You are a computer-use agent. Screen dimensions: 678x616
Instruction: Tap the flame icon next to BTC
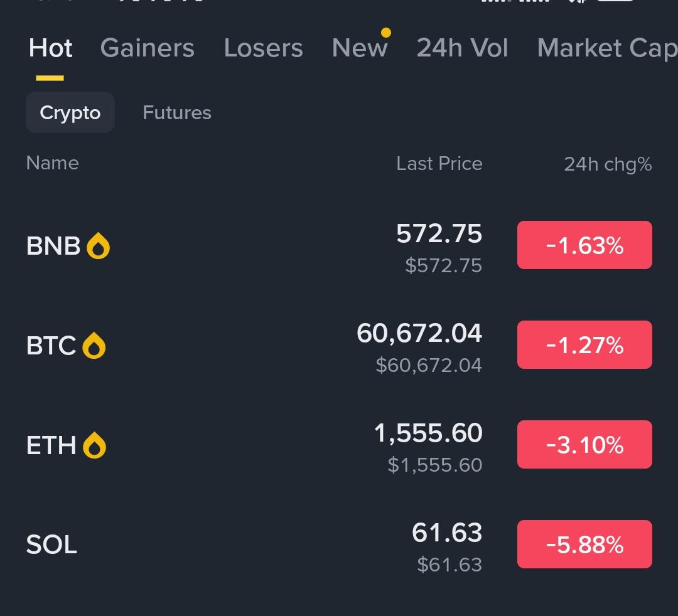[x=94, y=346]
